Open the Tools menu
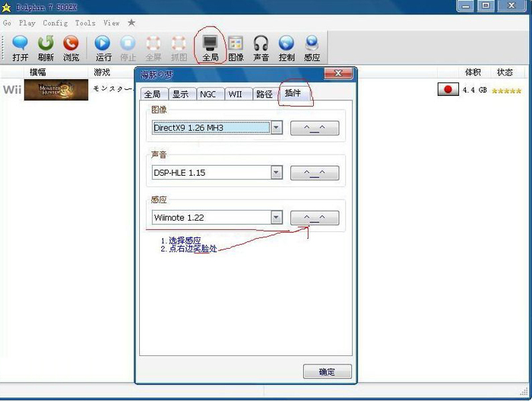 coord(85,23)
